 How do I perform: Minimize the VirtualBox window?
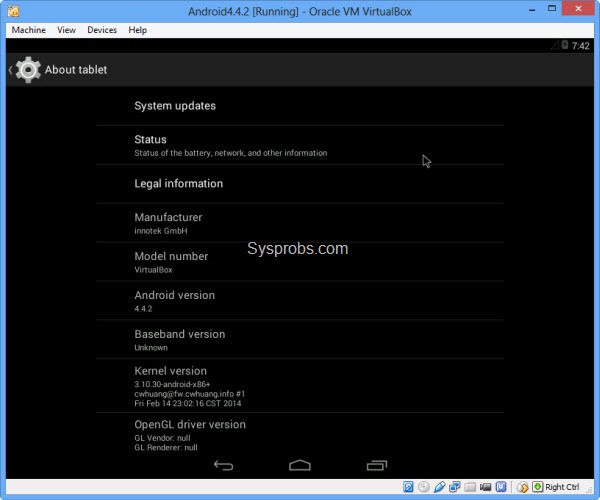tap(532, 10)
